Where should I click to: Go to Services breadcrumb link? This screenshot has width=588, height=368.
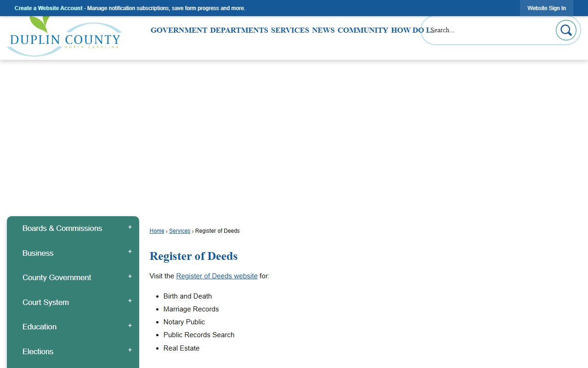(180, 231)
